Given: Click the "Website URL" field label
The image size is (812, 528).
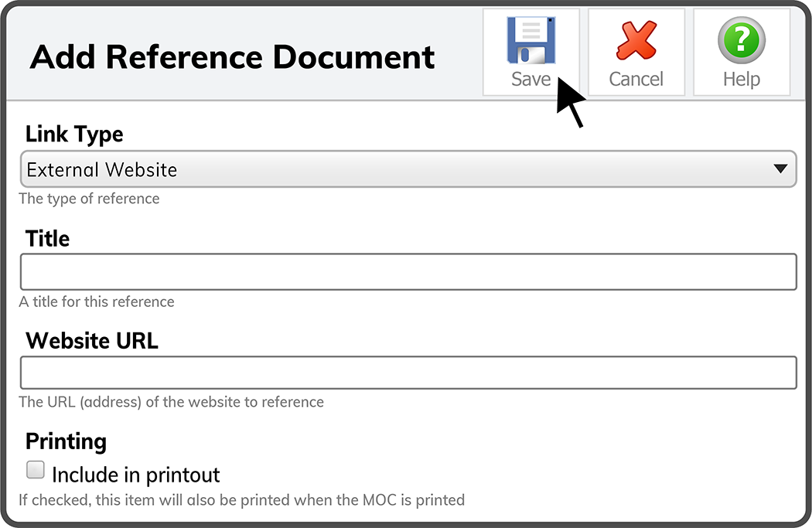Looking at the screenshot, I should (92, 340).
